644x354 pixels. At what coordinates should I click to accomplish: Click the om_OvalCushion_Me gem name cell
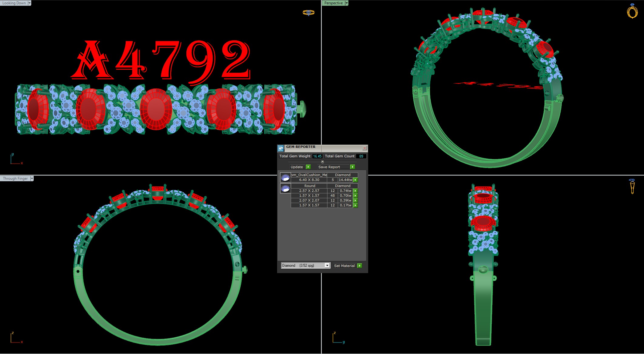(309, 175)
